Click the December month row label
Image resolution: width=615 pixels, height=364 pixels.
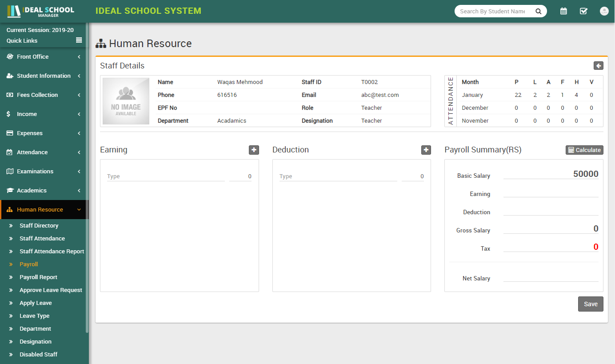[475, 108]
